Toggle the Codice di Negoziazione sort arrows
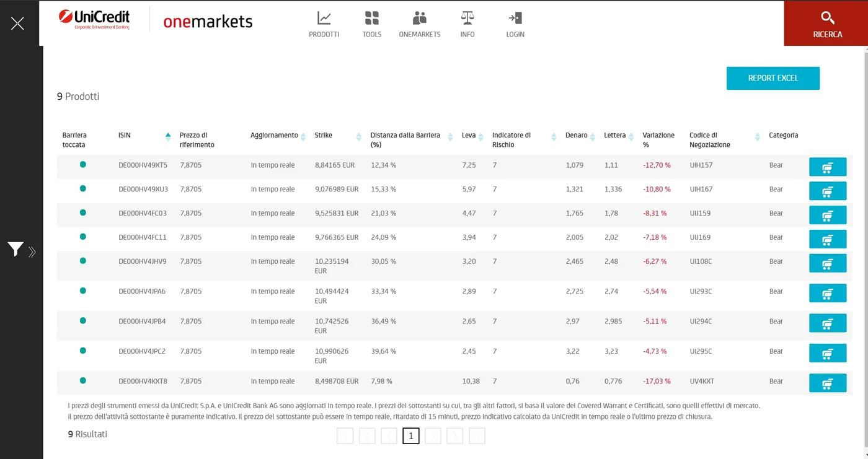This screenshot has height=459, width=868. 758,136
